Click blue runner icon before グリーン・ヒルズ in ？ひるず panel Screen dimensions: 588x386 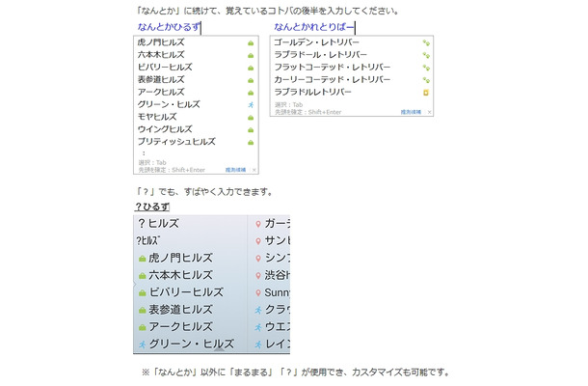pyautogui.click(x=142, y=344)
